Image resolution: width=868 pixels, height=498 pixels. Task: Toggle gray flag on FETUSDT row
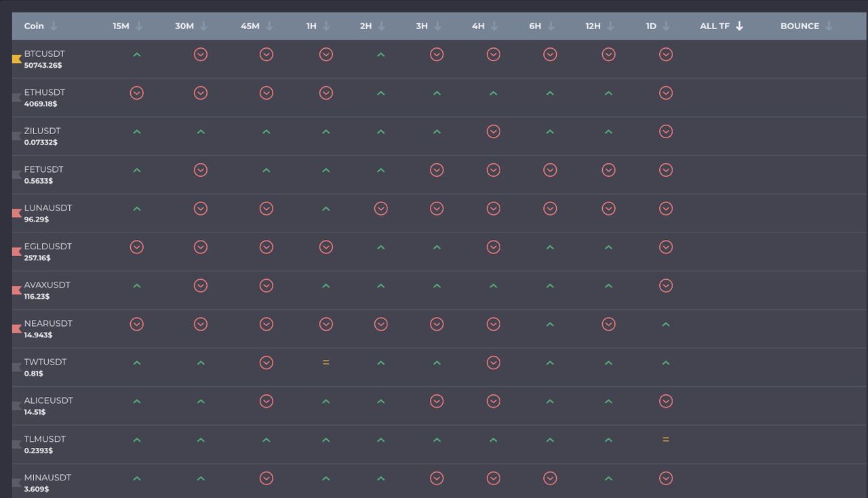pos(17,175)
